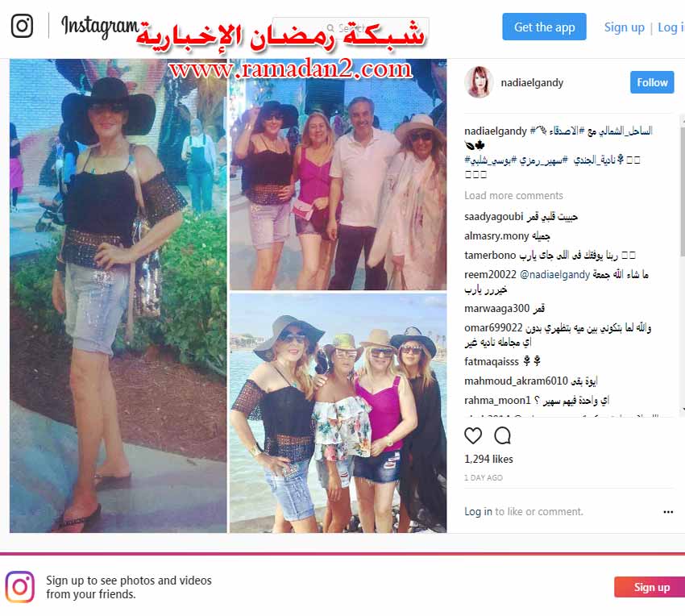Viewport: 685px width, 616px height.
Task: Open the Instagram wordmark home link
Action: click(100, 27)
